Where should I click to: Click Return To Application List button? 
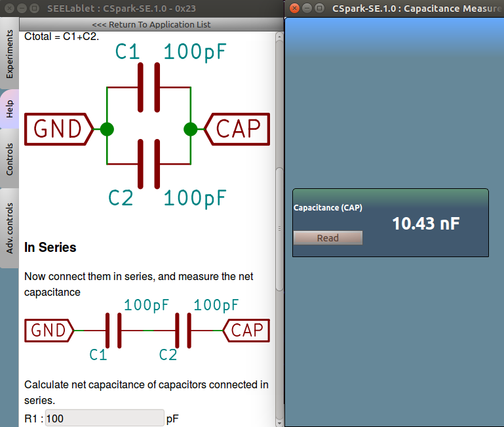(x=151, y=24)
